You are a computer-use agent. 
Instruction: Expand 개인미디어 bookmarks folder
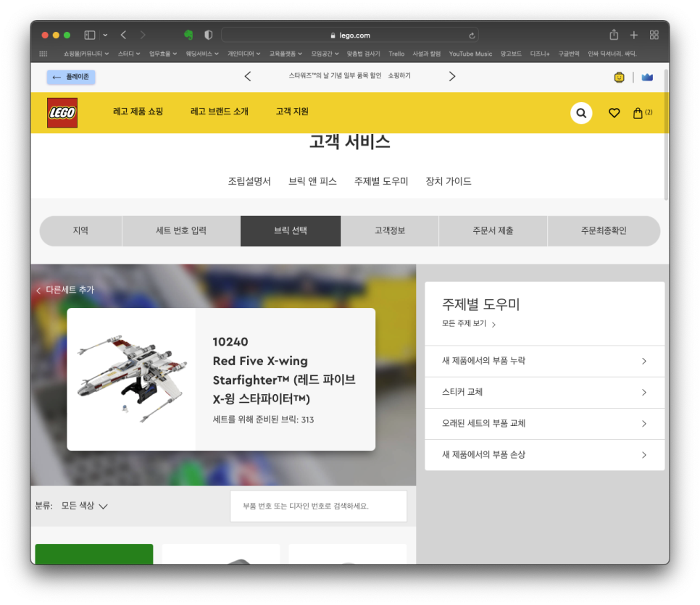coord(243,54)
